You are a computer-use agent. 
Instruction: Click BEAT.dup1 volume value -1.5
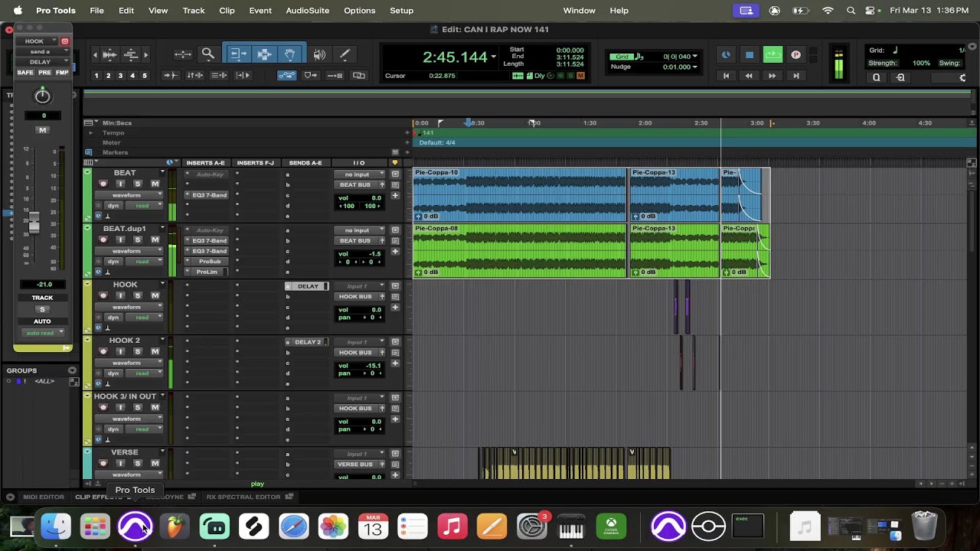(374, 254)
